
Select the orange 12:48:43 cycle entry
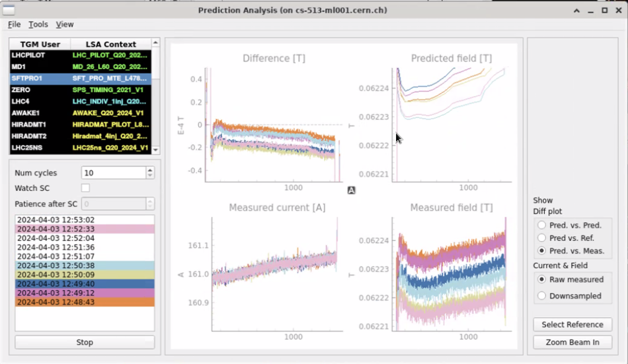pos(84,302)
